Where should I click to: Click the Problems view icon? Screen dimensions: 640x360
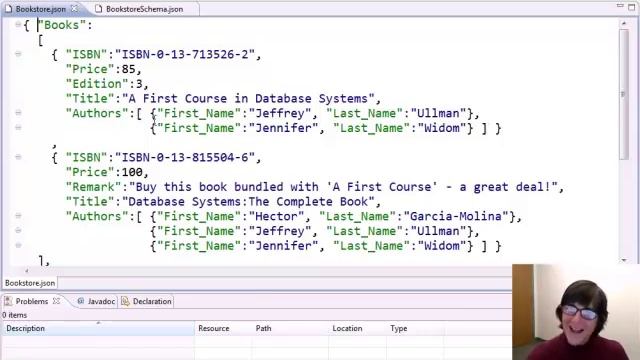pos(8,301)
